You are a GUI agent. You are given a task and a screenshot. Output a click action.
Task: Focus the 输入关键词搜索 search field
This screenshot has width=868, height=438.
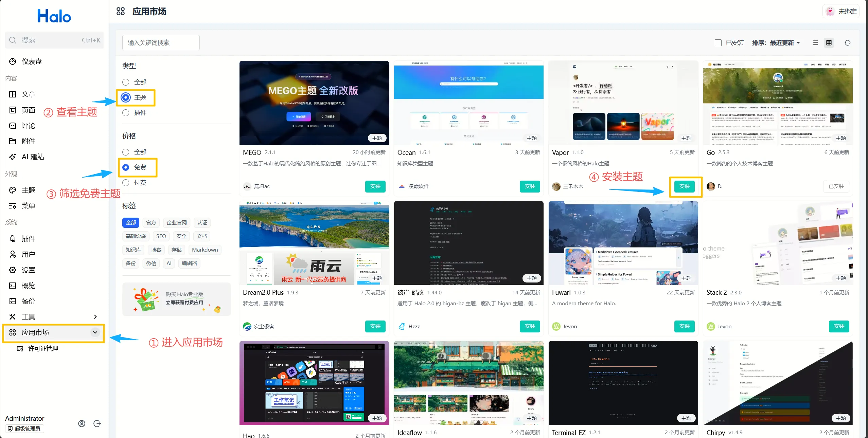[x=161, y=43]
